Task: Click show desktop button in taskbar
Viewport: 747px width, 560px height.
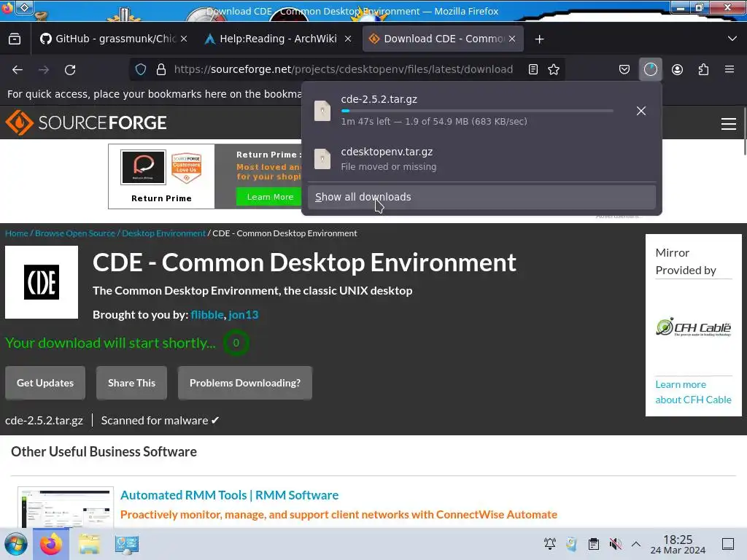Action: coord(728,544)
